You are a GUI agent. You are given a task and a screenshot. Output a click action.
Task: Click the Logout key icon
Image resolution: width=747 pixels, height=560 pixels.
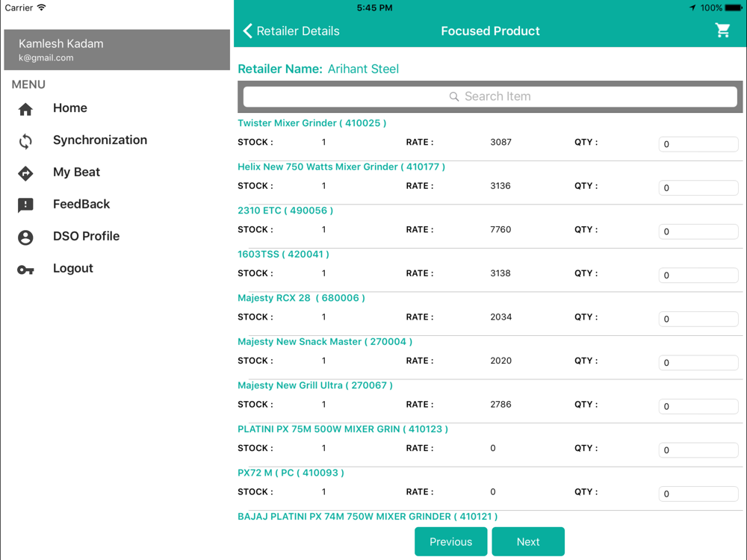[x=25, y=270]
